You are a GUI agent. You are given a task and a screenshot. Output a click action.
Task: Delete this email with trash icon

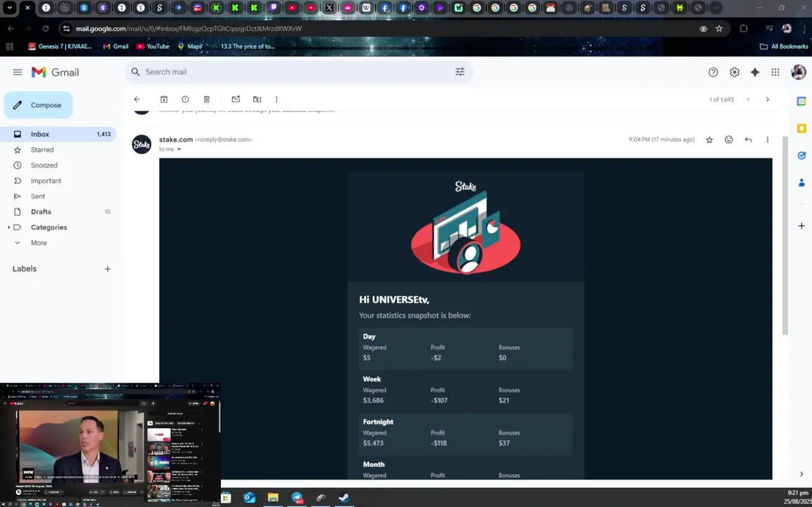[x=207, y=99]
